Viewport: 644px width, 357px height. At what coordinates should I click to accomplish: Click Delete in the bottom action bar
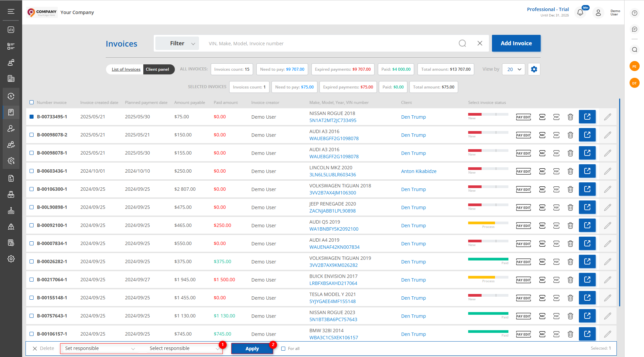pyautogui.click(x=43, y=349)
